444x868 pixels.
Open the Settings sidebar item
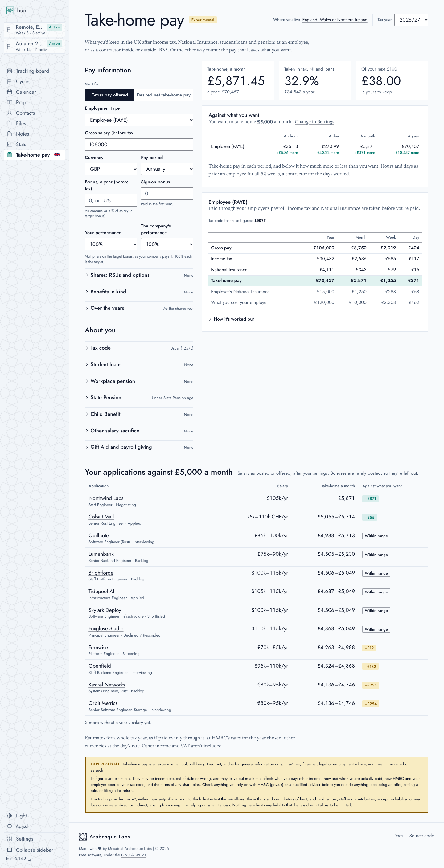tap(35, 839)
